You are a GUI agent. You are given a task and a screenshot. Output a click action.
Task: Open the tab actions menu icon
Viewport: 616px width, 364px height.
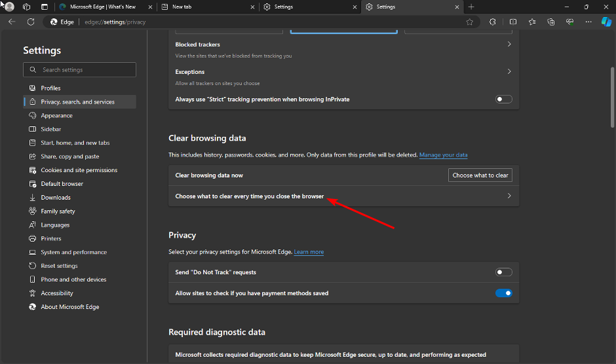coord(45,7)
